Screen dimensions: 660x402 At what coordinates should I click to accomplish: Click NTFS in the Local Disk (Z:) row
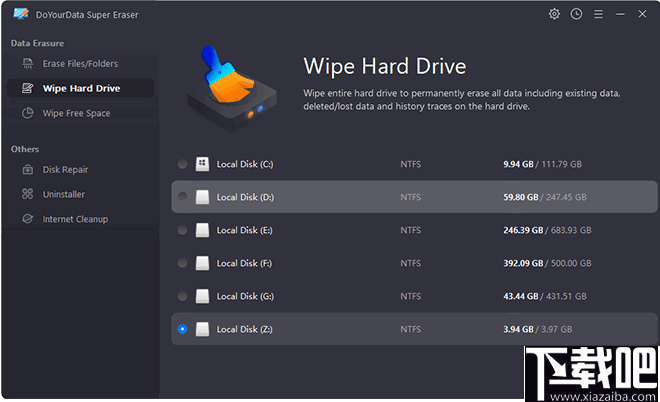(x=410, y=329)
